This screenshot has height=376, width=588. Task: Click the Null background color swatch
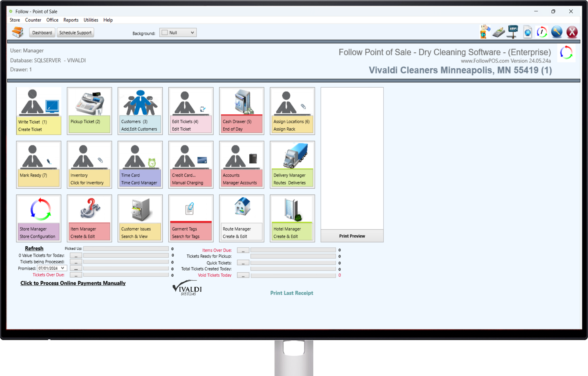(x=165, y=32)
